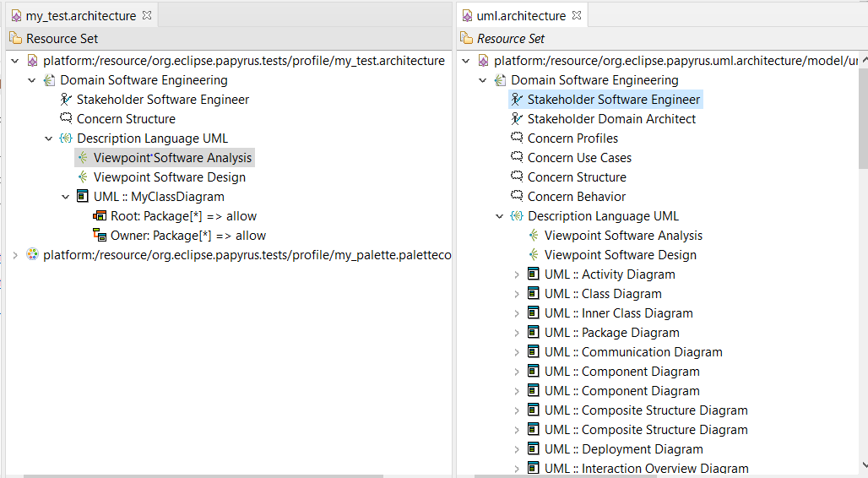Screen dimensions: 868x478
Task: Select Viewpoint Software Design in left tree
Action: [x=170, y=177]
